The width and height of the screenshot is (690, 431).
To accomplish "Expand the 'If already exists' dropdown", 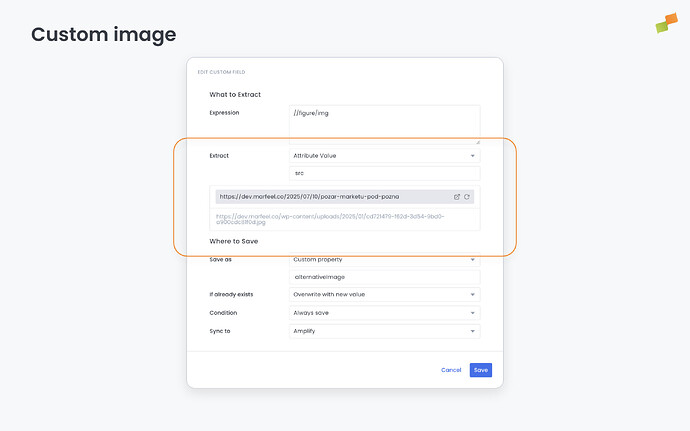I will (384, 296).
